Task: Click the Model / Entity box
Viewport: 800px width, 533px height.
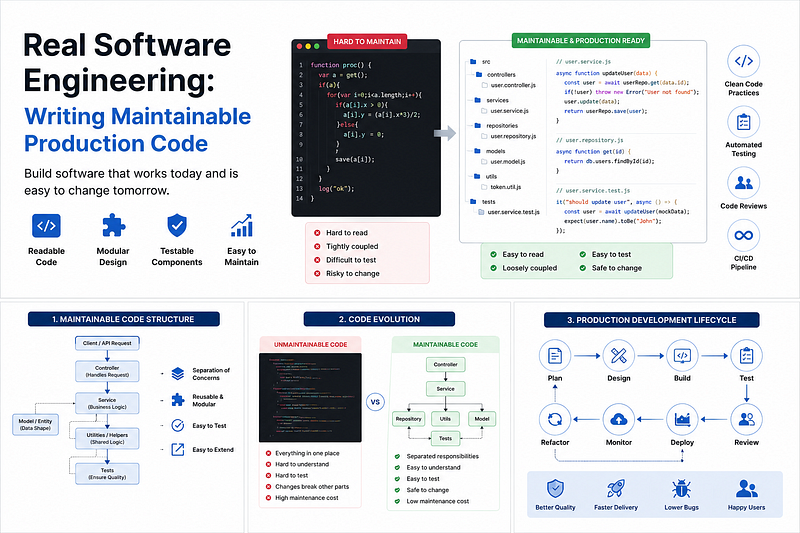Action: (35, 424)
